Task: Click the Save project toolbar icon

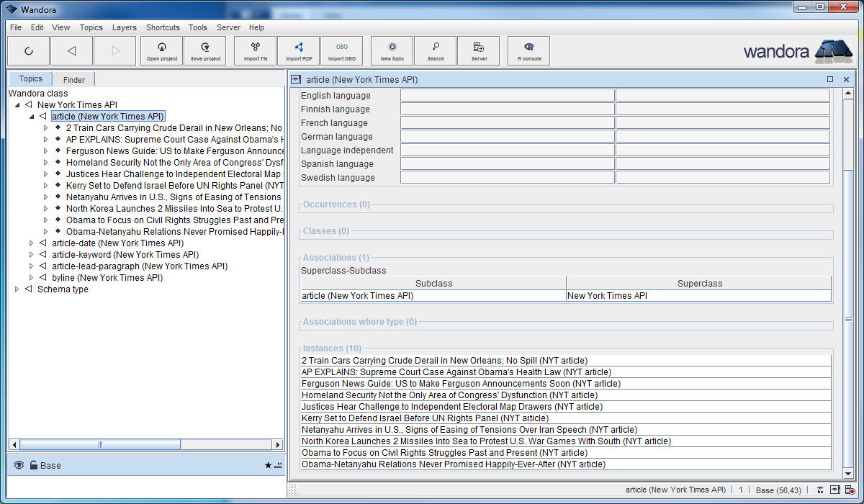Action: [205, 50]
